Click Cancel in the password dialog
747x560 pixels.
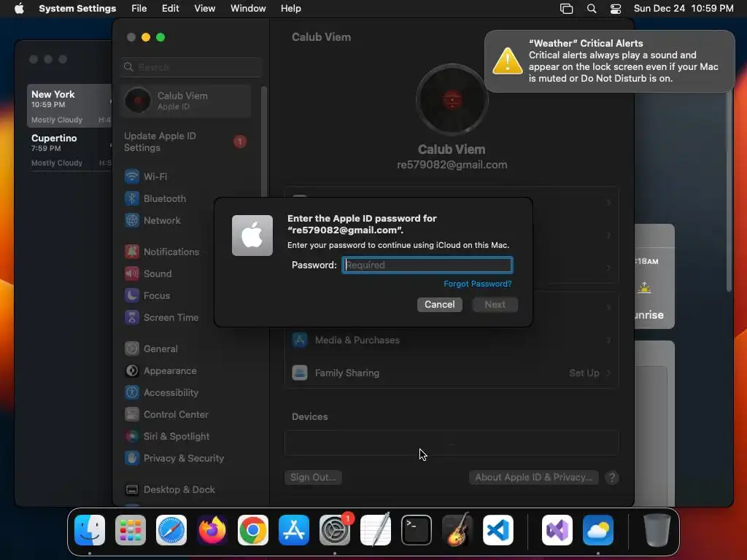[440, 304]
